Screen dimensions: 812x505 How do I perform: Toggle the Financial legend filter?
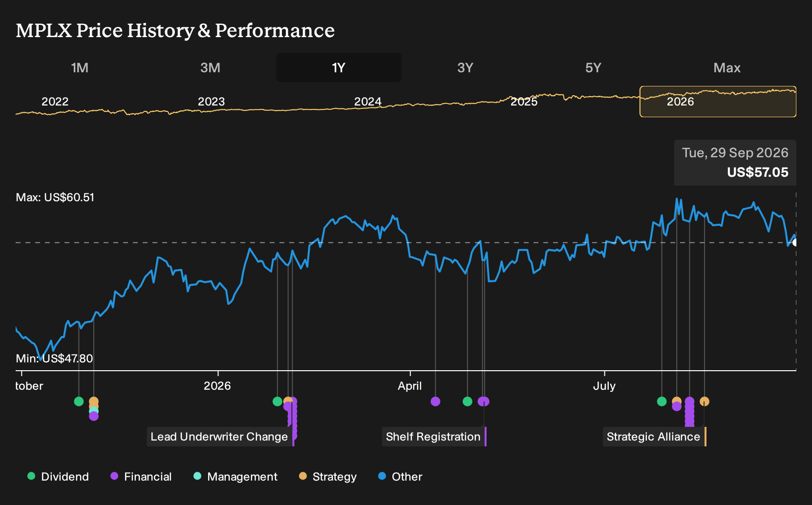point(141,477)
